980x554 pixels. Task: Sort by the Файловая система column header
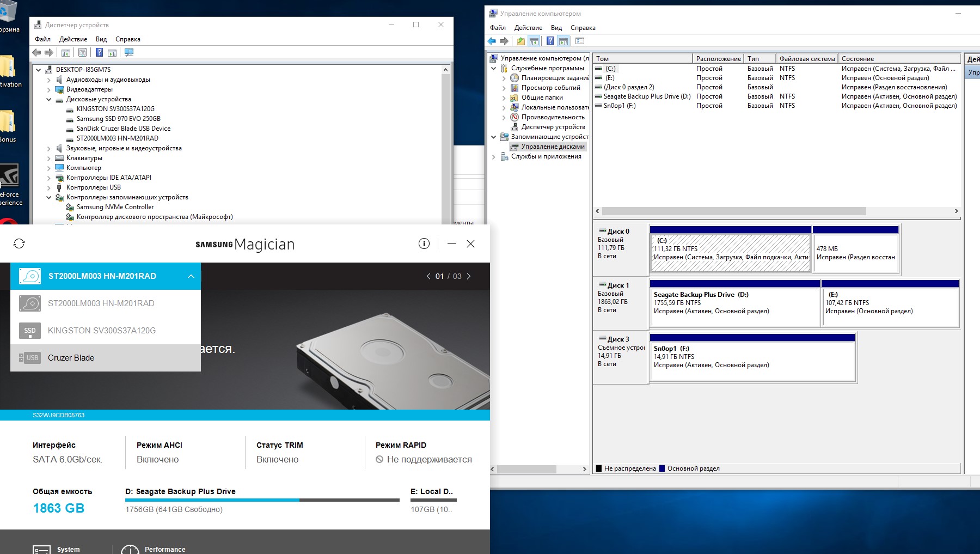[x=807, y=58]
